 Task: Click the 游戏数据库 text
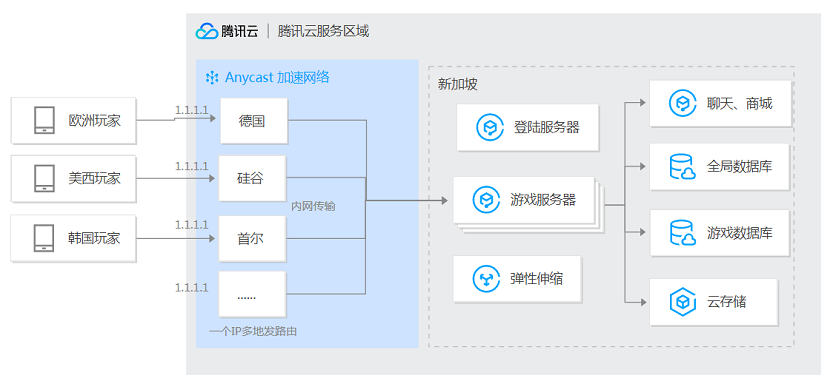tap(739, 233)
